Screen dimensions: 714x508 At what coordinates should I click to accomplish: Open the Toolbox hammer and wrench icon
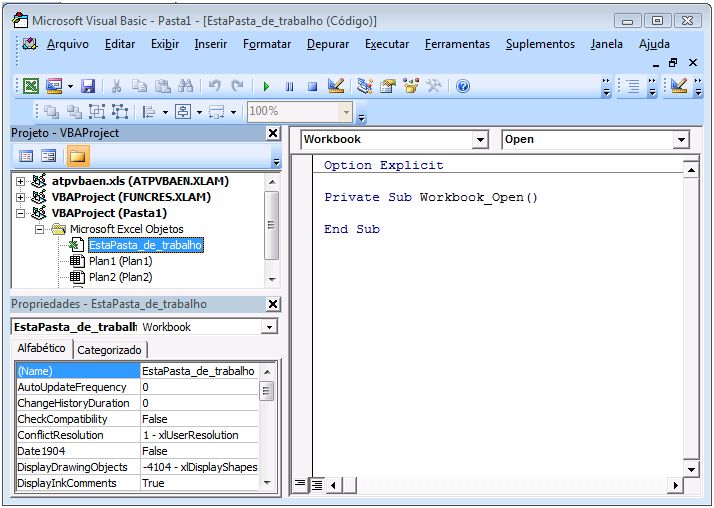pos(434,86)
